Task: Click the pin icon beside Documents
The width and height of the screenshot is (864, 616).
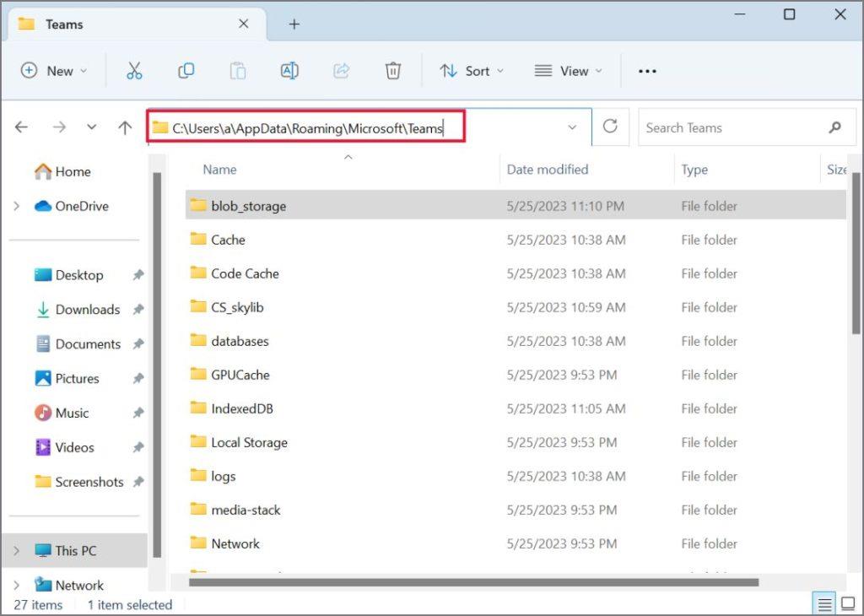Action: (138, 343)
